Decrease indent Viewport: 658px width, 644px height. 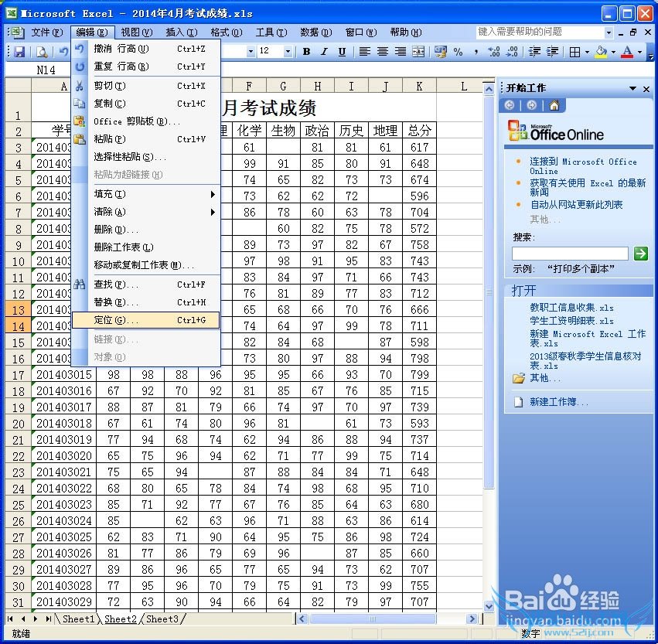coord(534,52)
